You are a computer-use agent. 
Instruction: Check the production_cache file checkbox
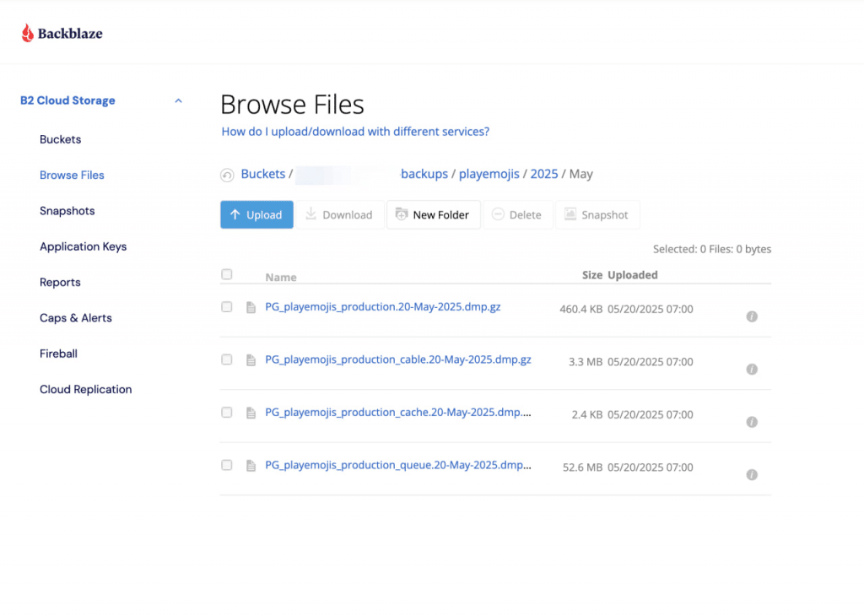(x=226, y=412)
